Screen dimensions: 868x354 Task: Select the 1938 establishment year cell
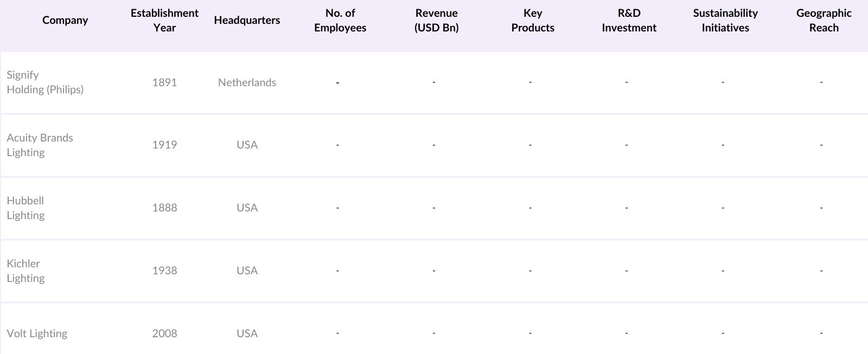(x=164, y=271)
